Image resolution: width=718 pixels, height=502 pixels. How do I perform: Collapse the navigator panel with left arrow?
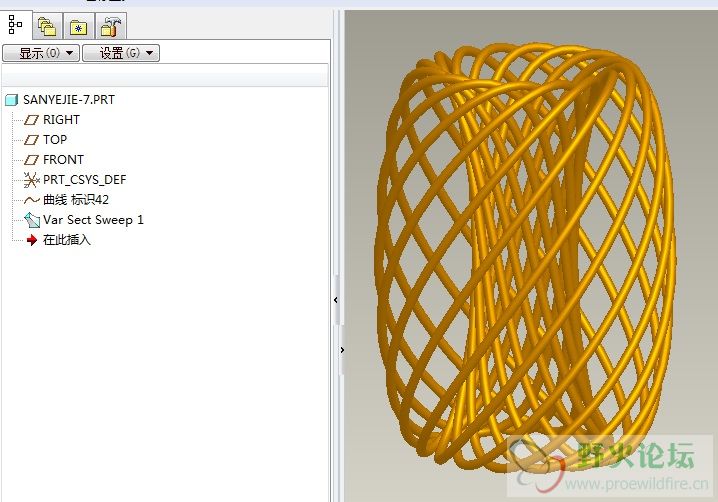click(336, 300)
